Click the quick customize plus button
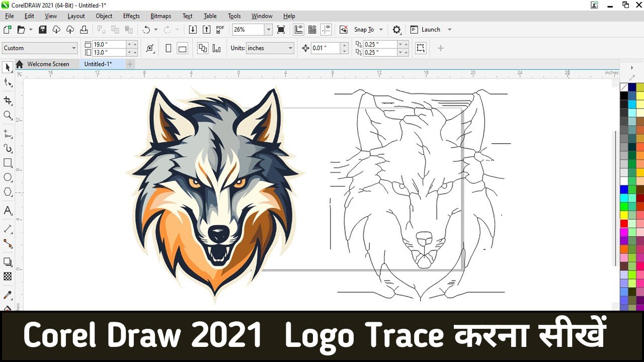This screenshot has width=644, height=362. pyautogui.click(x=441, y=48)
